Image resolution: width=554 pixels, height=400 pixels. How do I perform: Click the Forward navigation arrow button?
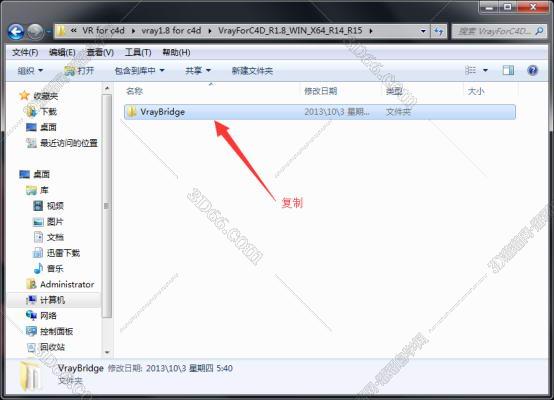[35, 32]
